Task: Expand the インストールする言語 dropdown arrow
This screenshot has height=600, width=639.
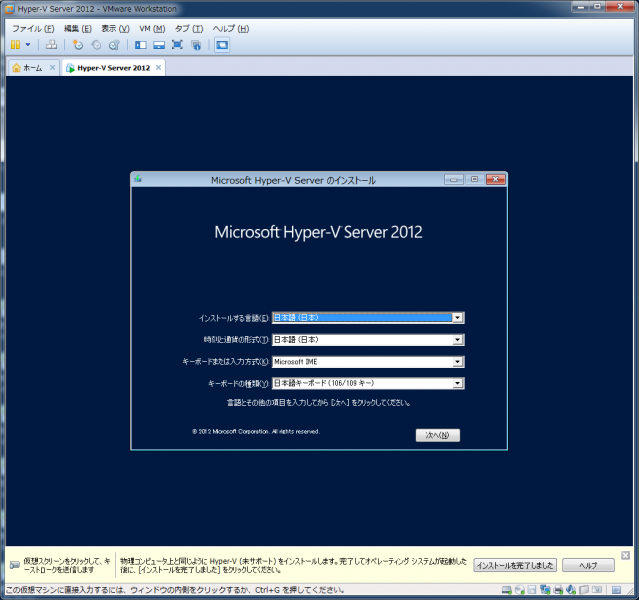Action: 458,318
